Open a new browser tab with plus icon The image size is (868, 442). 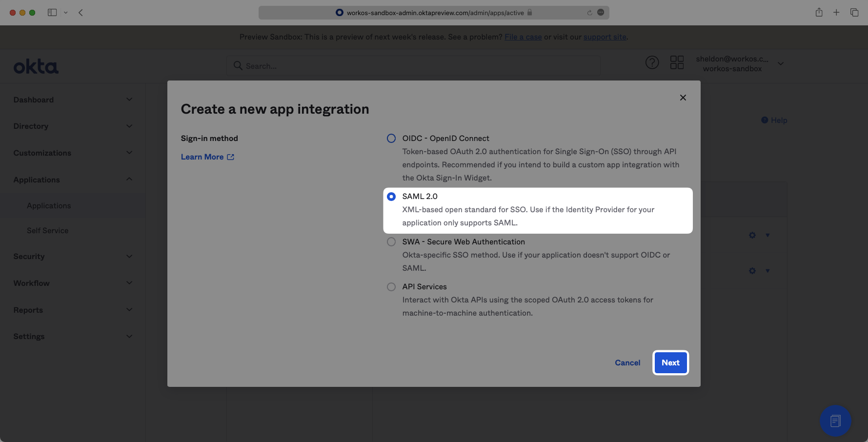tap(836, 13)
